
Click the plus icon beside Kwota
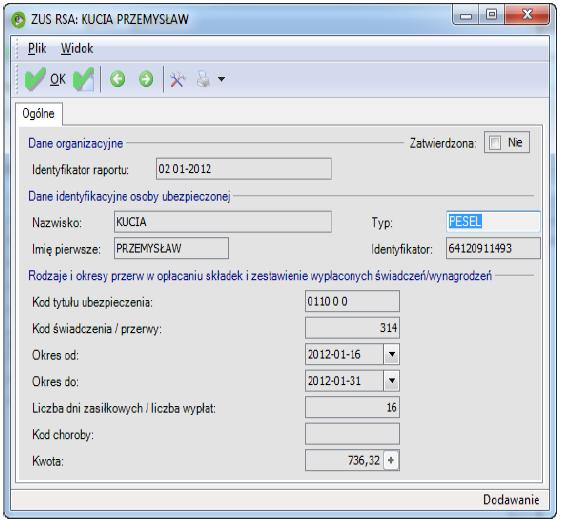391,460
